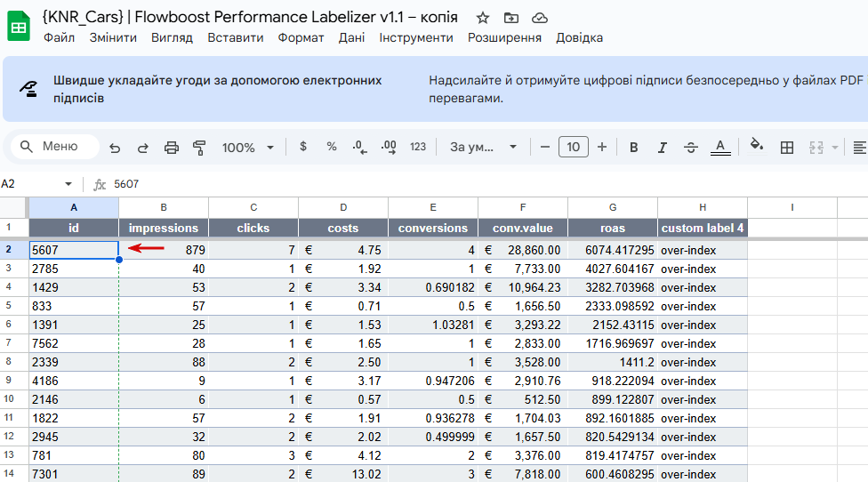Select the roas cell 1411.2
Viewport: 868px width, 482px height.
pyautogui.click(x=613, y=363)
